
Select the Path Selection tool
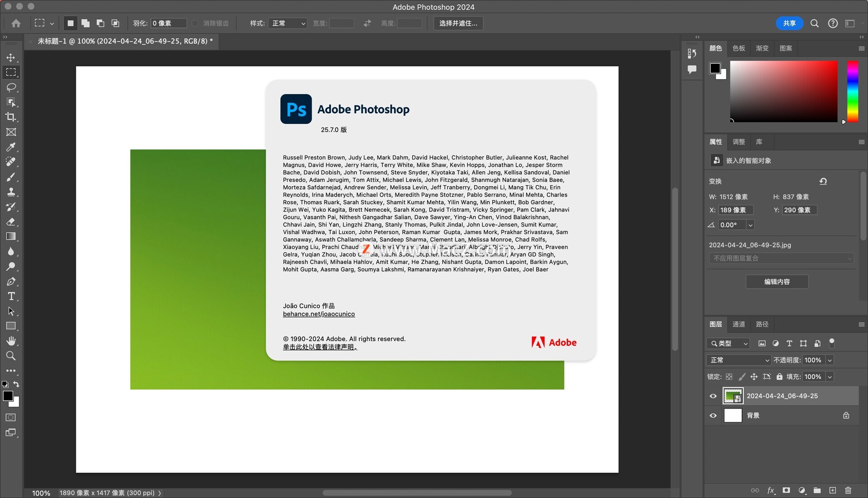coord(11,311)
